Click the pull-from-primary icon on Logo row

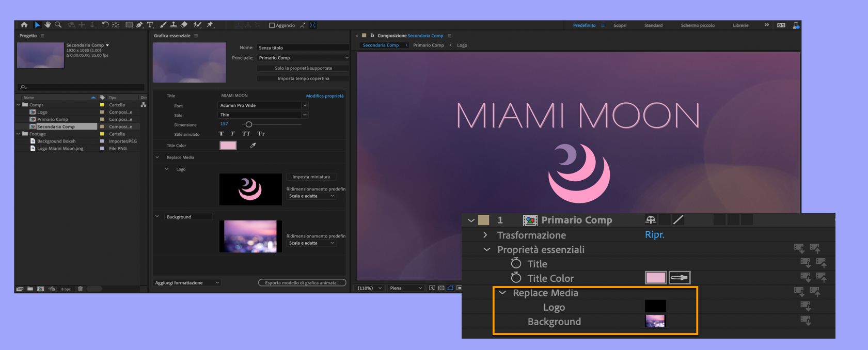[x=806, y=306]
